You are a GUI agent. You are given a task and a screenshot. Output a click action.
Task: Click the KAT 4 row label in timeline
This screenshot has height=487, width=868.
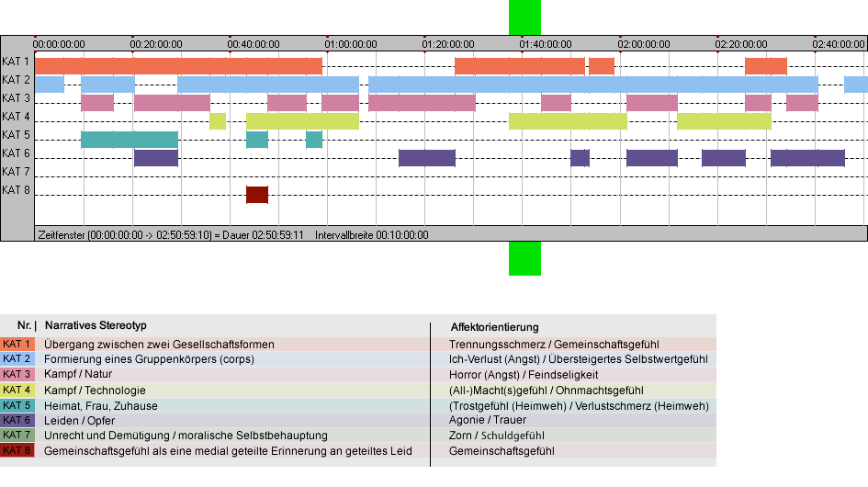click(16, 117)
